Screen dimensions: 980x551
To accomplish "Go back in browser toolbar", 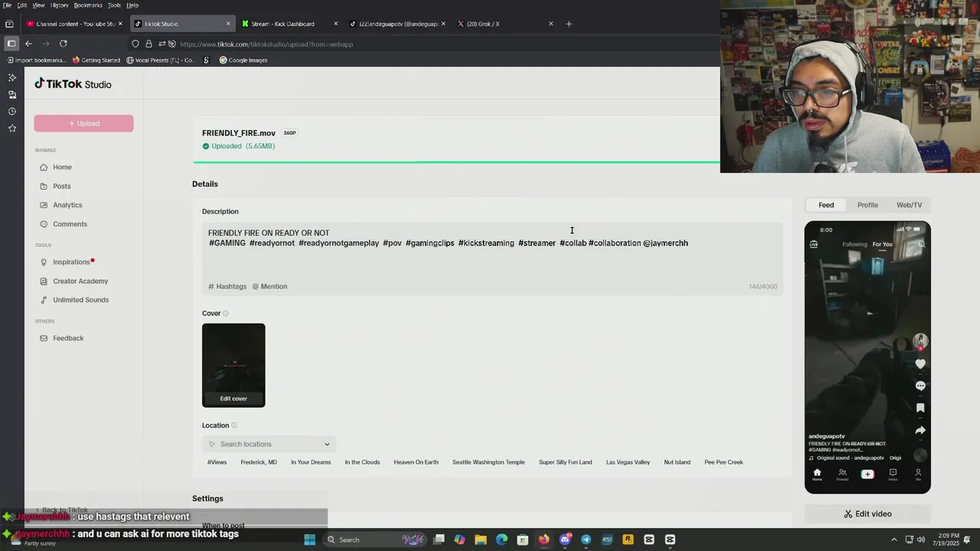I will [x=28, y=44].
